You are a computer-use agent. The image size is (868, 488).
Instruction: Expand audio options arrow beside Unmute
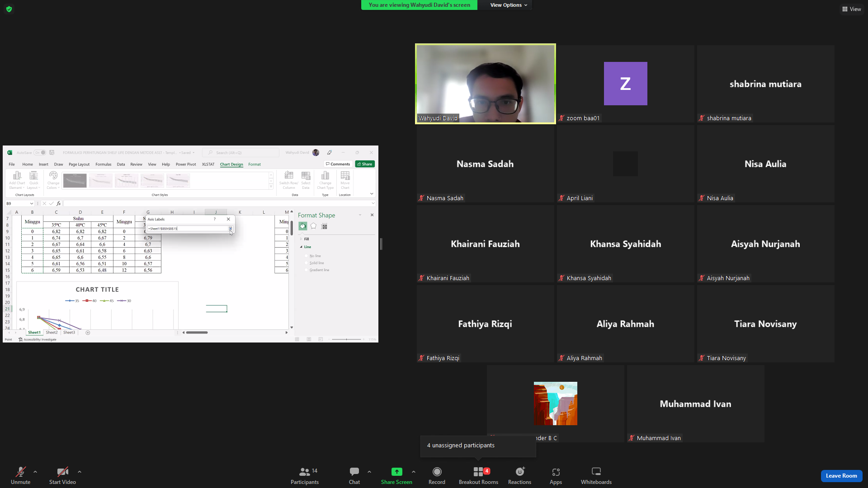[35, 472]
